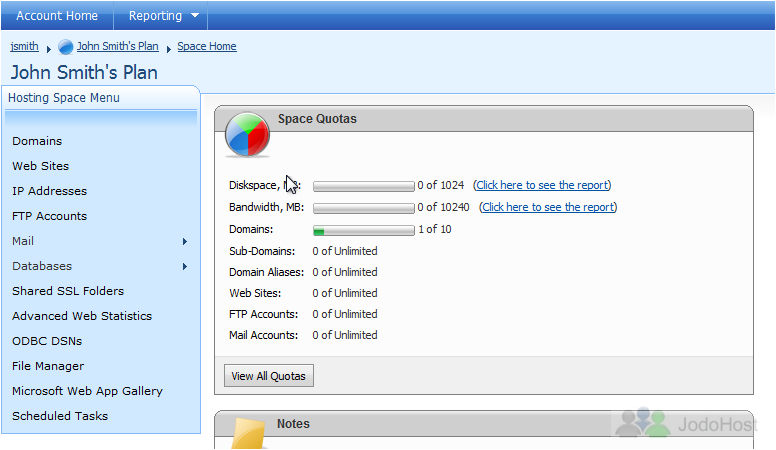The width and height of the screenshot is (776, 450).
Task: Expand the Databases submenu arrow
Action: 185,266
